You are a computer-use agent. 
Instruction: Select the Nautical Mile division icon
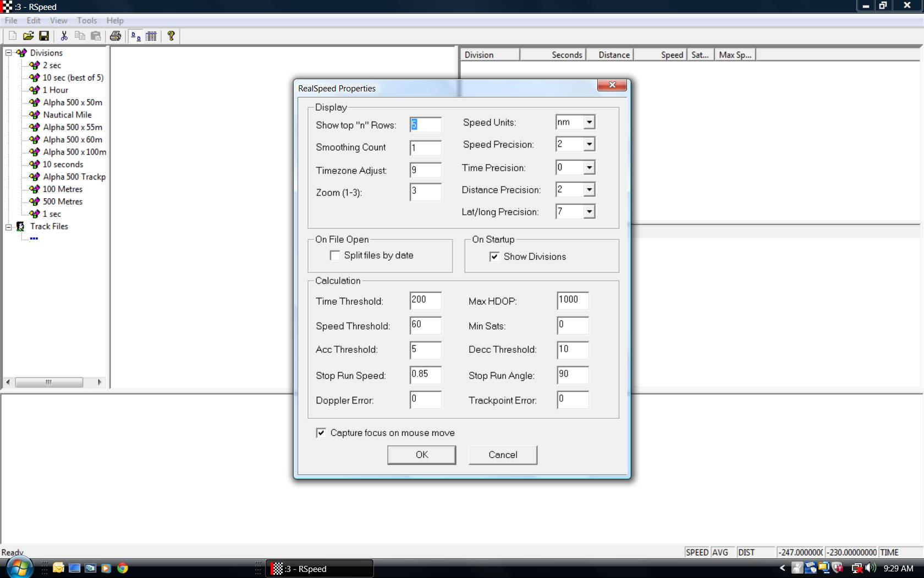pyautogui.click(x=35, y=115)
